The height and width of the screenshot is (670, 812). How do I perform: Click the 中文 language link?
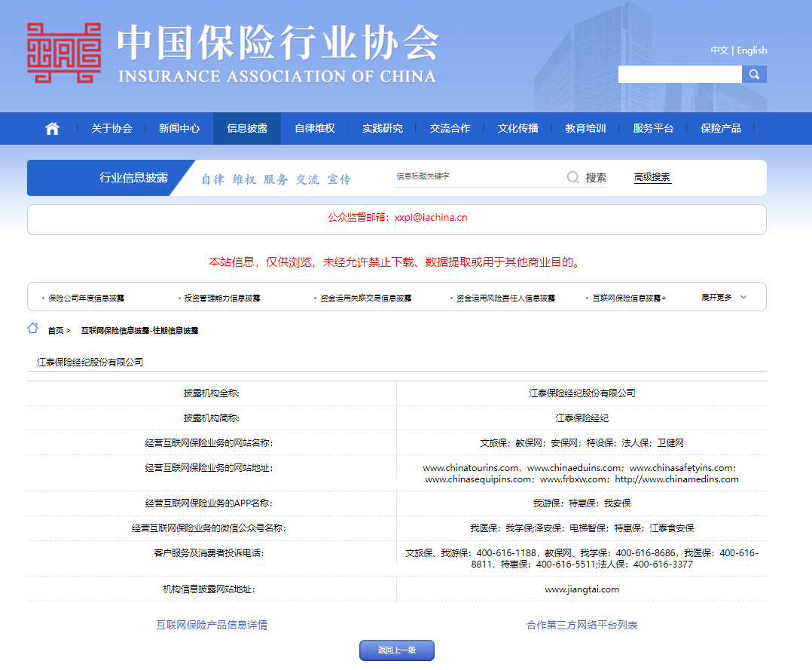pos(719,50)
